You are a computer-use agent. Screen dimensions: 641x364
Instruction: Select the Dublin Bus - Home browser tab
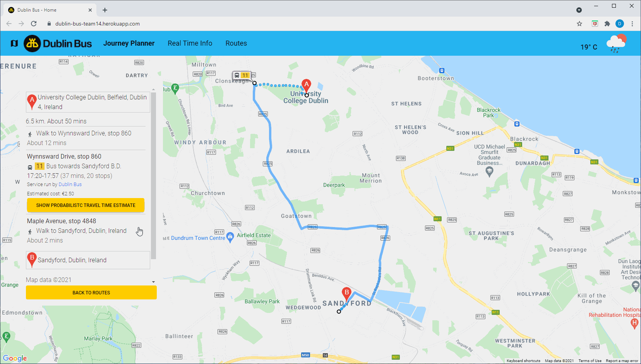pos(50,10)
